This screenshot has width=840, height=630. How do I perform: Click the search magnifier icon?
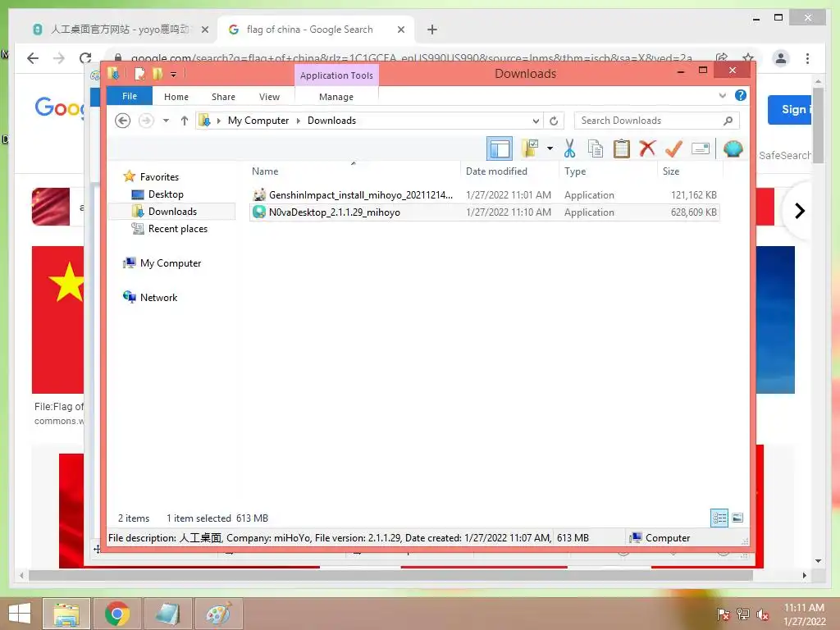(728, 121)
